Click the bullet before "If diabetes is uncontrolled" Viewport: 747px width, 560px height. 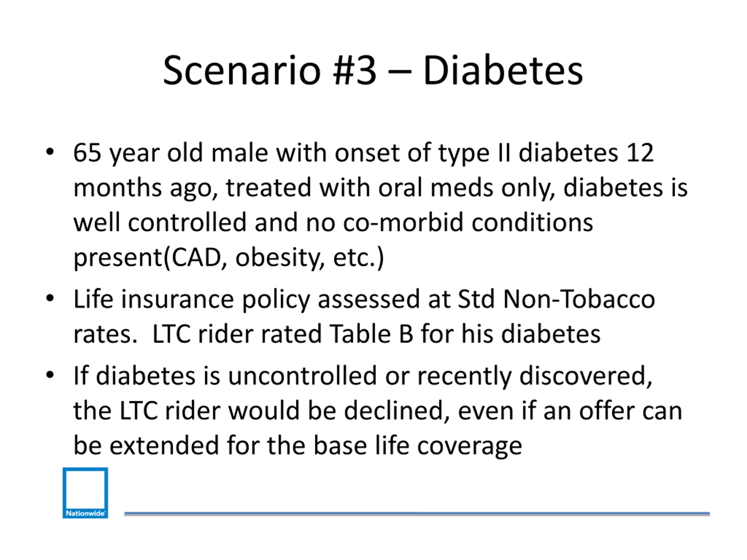[x=50, y=375]
